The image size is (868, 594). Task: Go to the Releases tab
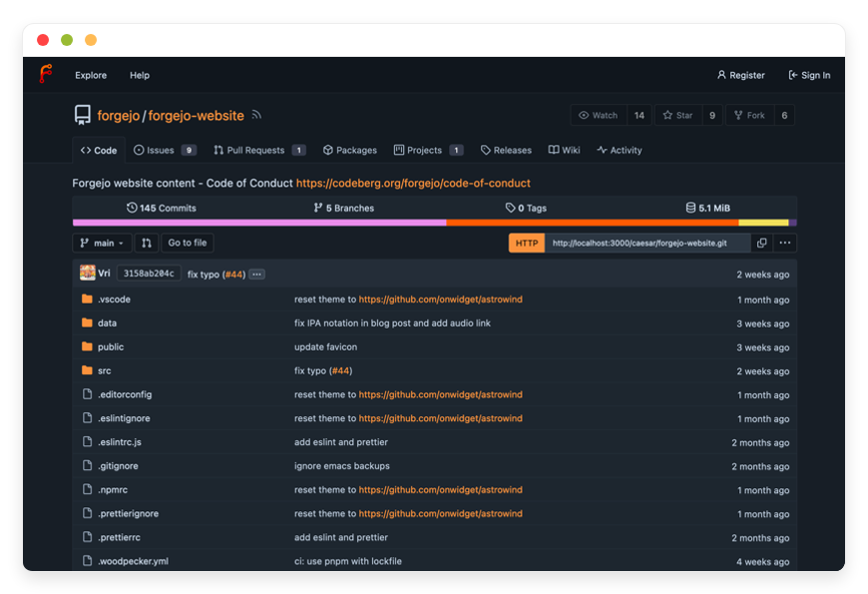506,150
